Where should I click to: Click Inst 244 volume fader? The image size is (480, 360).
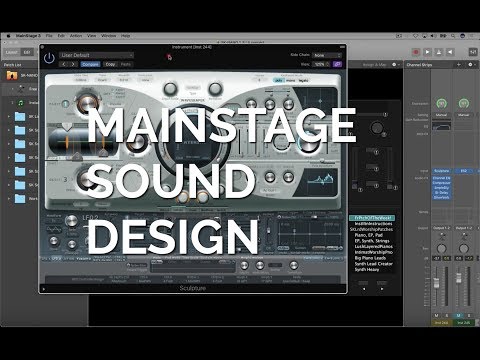(x=436, y=284)
